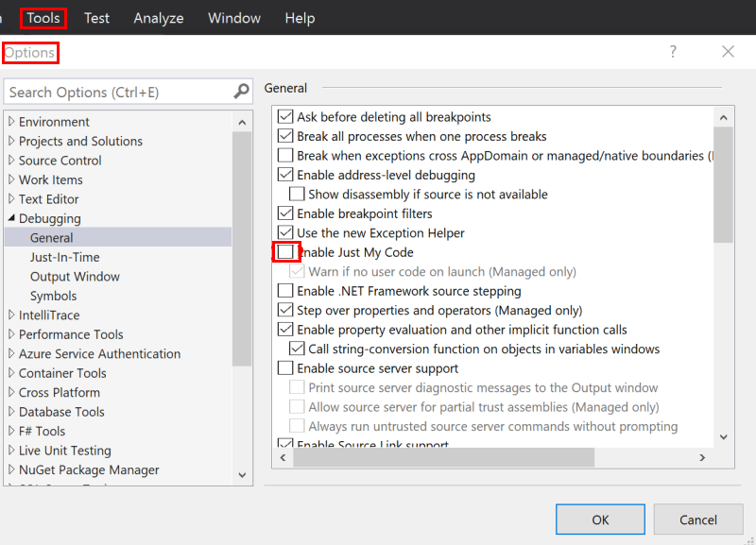Click the Help question mark icon
The image size is (756, 545).
[x=673, y=52]
